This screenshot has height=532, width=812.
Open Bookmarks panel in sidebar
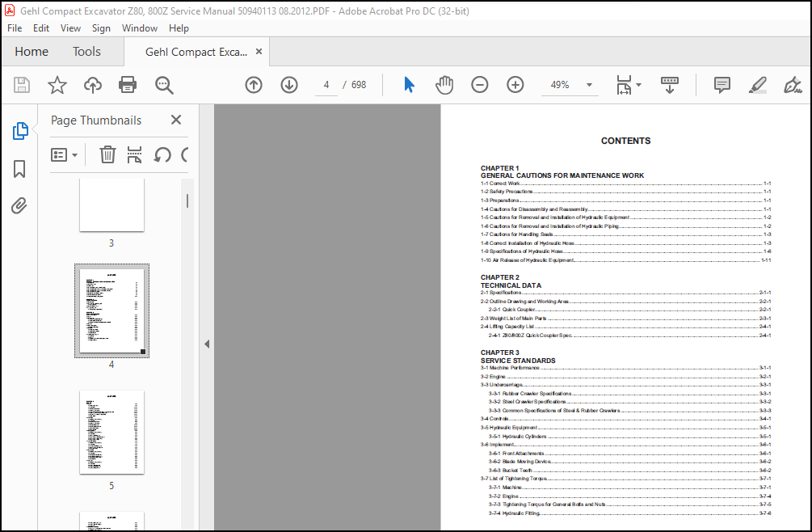coord(19,169)
